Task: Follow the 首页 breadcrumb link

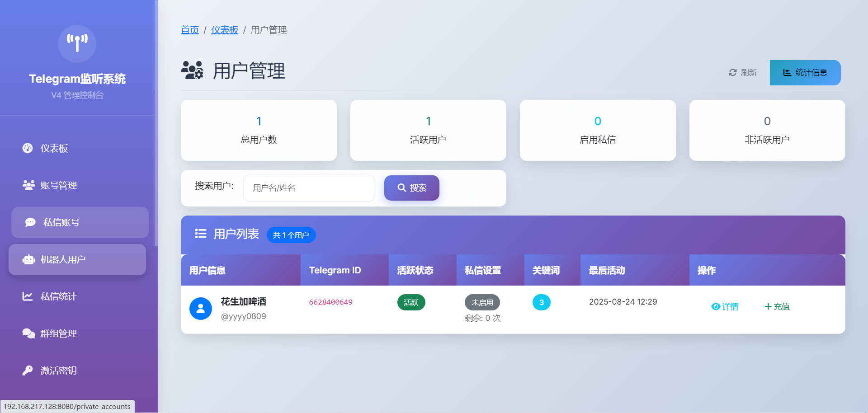Action: coord(190,30)
